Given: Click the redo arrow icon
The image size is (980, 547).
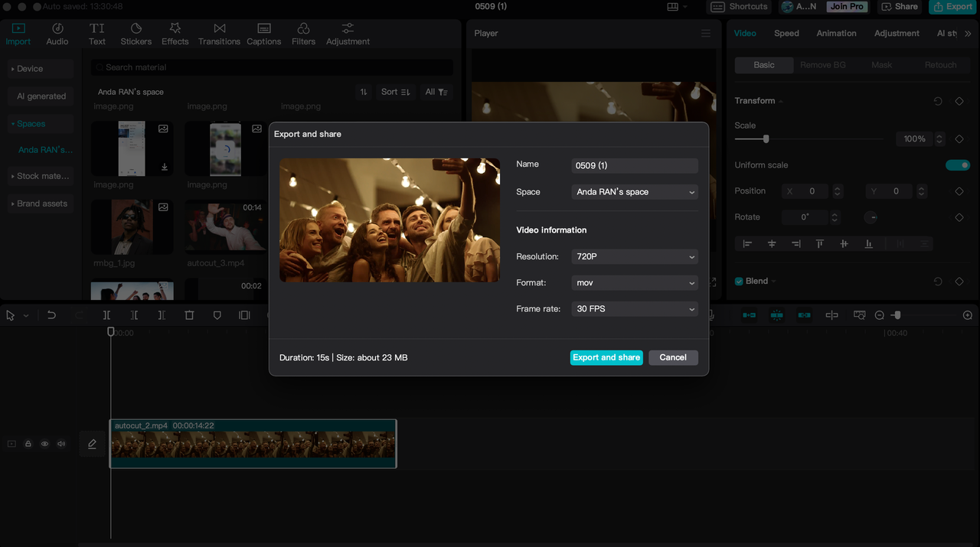Looking at the screenshot, I should (79, 315).
